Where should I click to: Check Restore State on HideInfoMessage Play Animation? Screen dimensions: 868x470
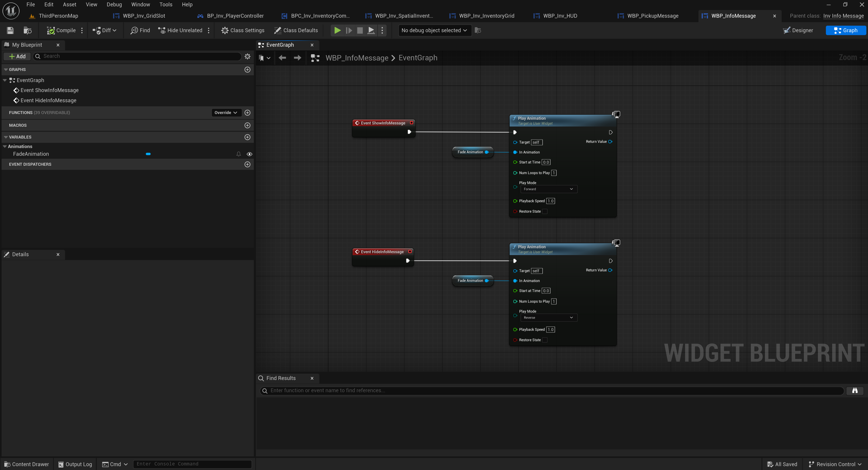pos(545,340)
